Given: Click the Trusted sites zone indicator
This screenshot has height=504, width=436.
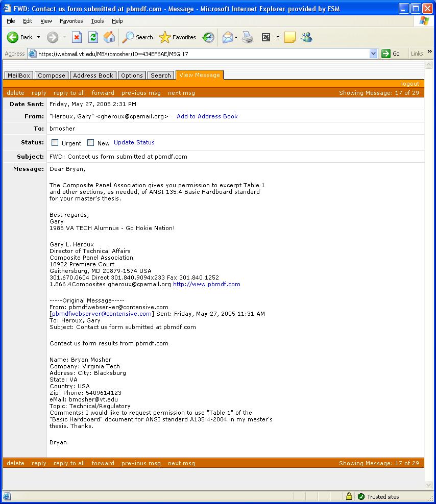Looking at the screenshot, I should coord(378,497).
